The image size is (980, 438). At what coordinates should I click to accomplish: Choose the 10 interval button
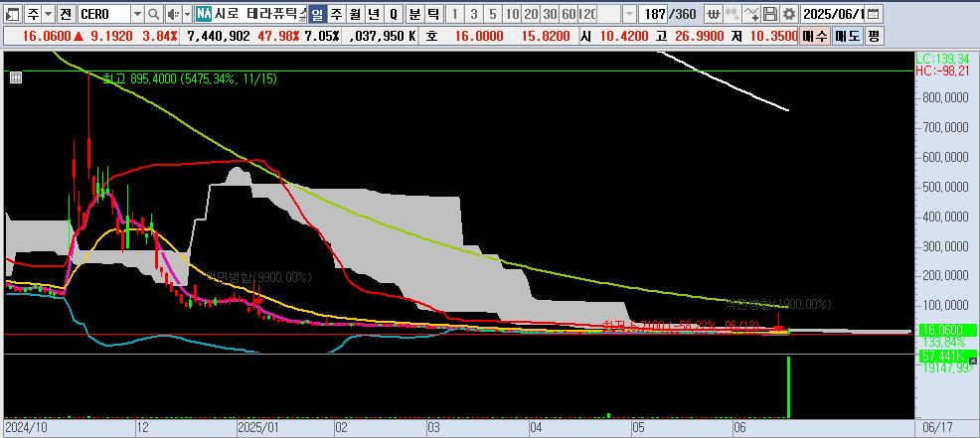click(x=512, y=13)
